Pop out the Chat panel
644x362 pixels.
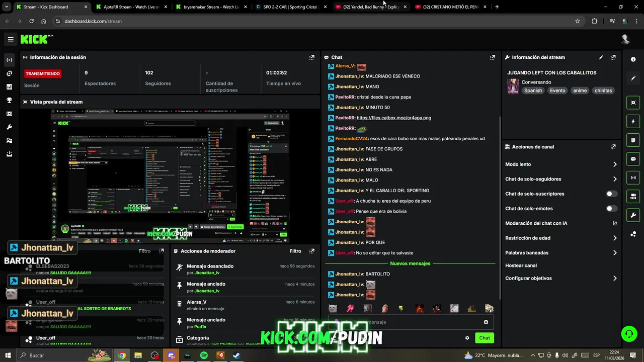tap(493, 57)
